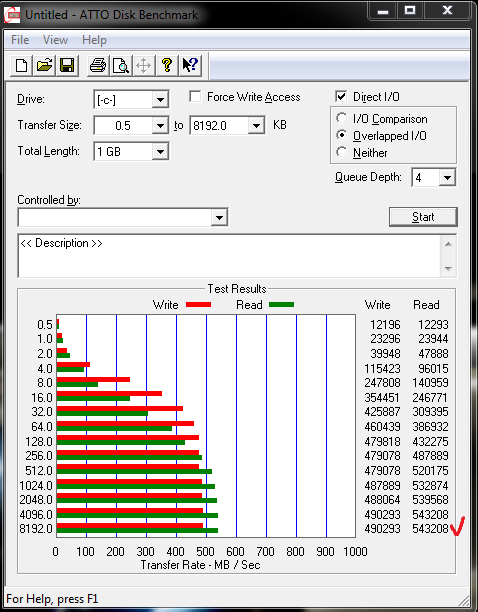Click the 'For Help, press F1' status text
This screenshot has height=612, width=478.
point(52,599)
